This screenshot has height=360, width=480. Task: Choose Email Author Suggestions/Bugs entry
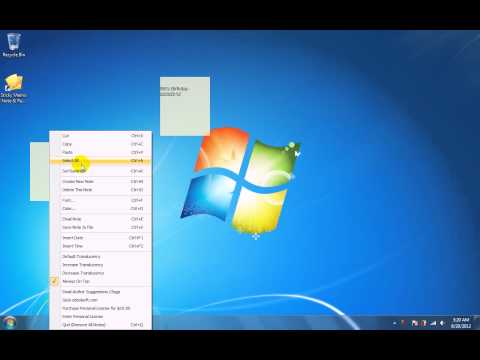point(100,292)
